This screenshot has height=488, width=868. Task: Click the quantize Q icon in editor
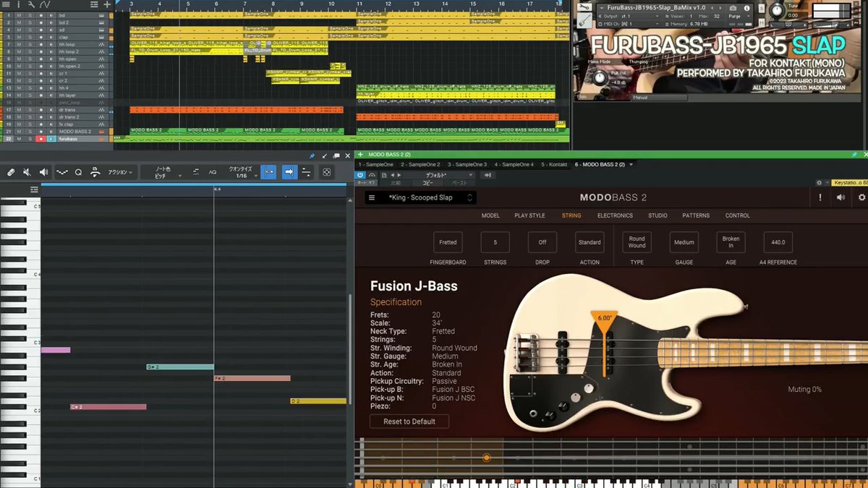point(78,172)
